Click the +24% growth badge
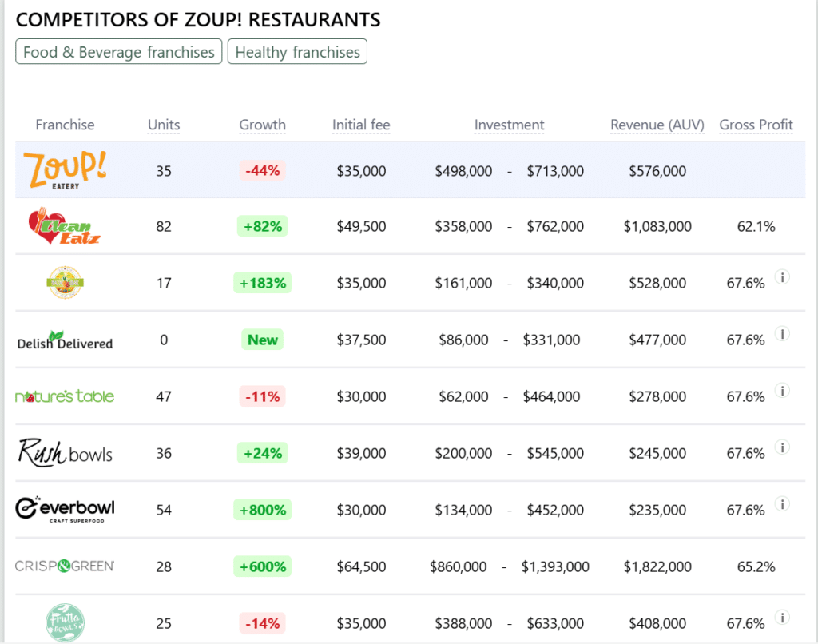 click(262, 453)
